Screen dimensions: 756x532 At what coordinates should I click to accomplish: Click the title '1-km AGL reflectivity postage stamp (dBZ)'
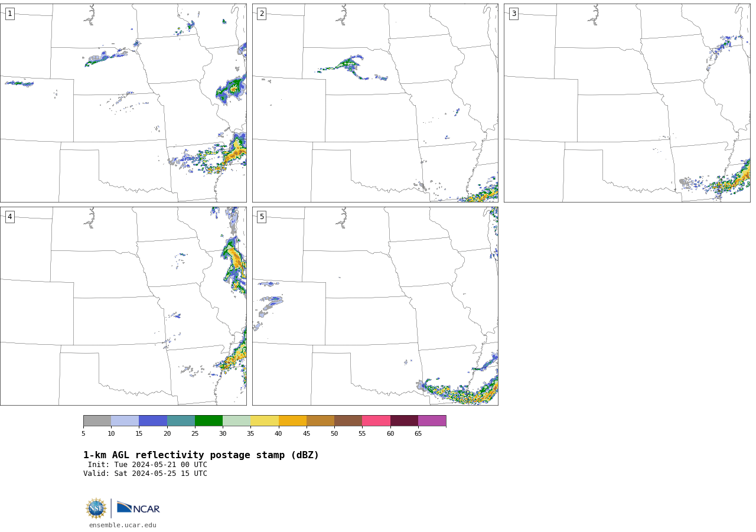tap(201, 455)
